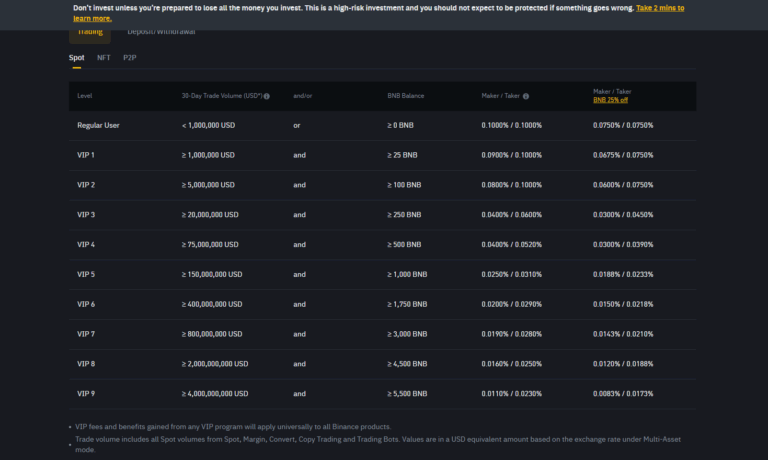The height and width of the screenshot is (460, 768).
Task: Click the '0.0400% / 0.0600%' fee cell
Action: pos(511,215)
